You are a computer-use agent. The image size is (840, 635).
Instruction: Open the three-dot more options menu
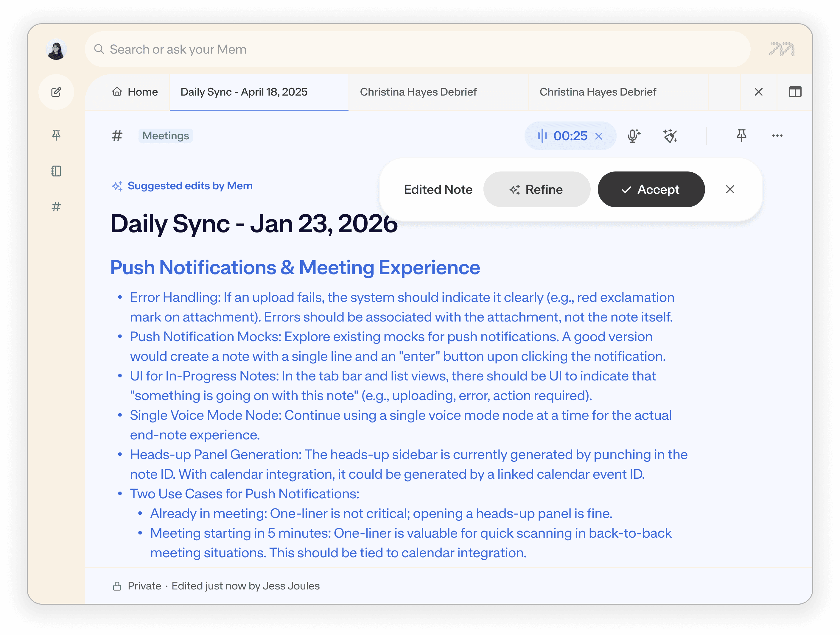click(777, 135)
